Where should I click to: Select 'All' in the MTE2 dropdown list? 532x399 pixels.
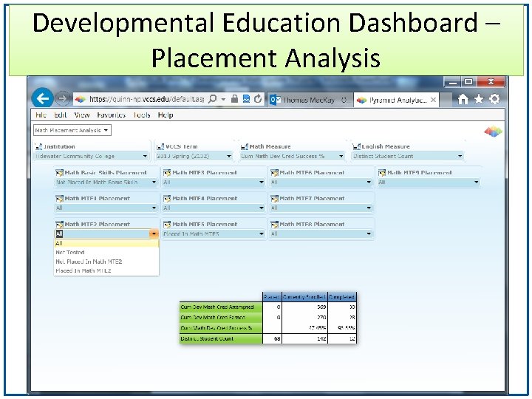[x=106, y=243]
